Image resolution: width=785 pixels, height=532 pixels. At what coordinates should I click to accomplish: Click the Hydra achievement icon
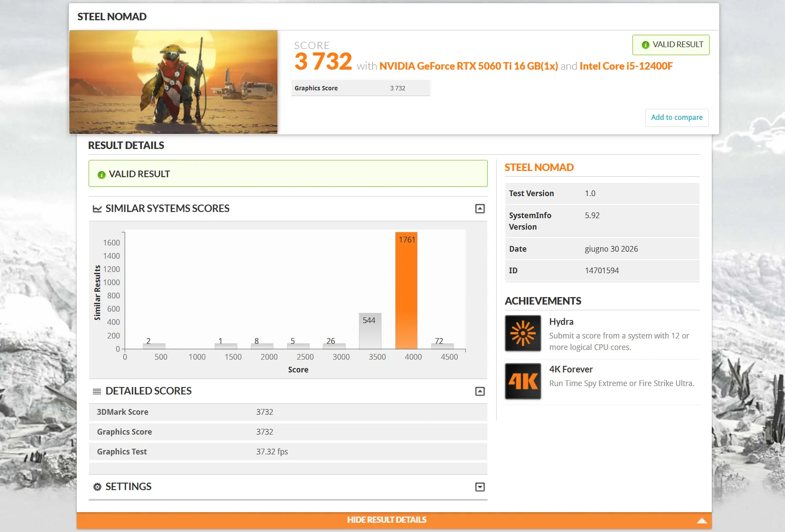(523, 333)
